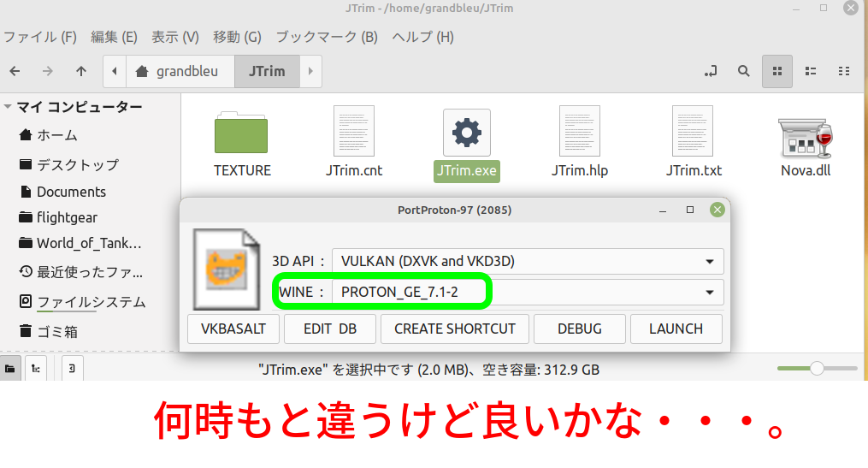Minimize the JTrim file manager window

(796, 9)
